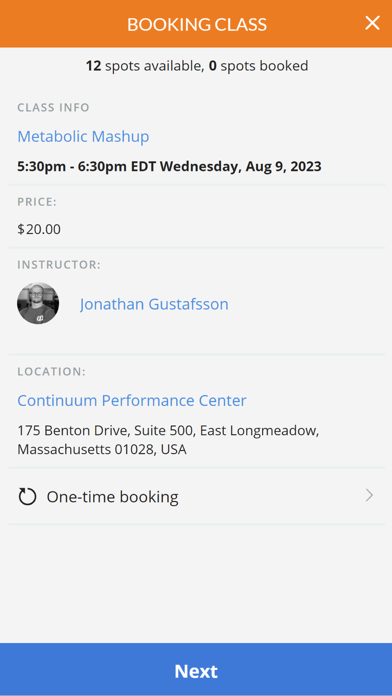Open Continuum Performance Center location link
Screen dimensions: 392x696
click(131, 400)
